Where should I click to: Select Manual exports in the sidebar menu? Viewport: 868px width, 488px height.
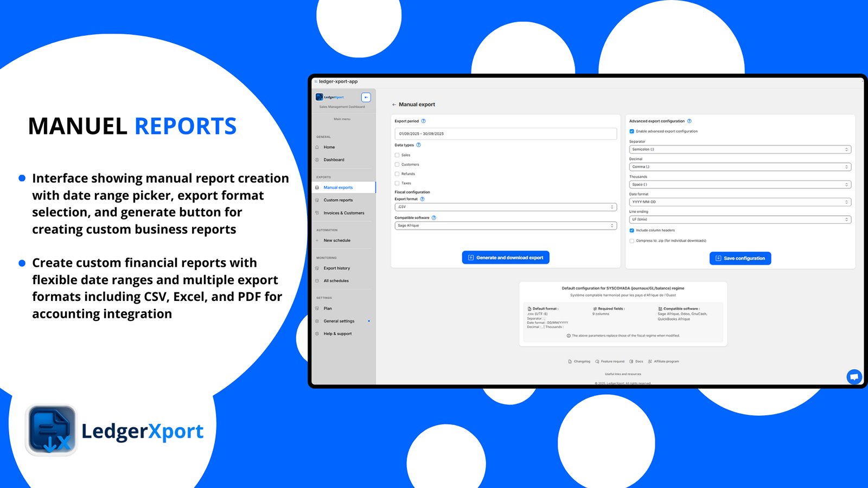click(337, 187)
